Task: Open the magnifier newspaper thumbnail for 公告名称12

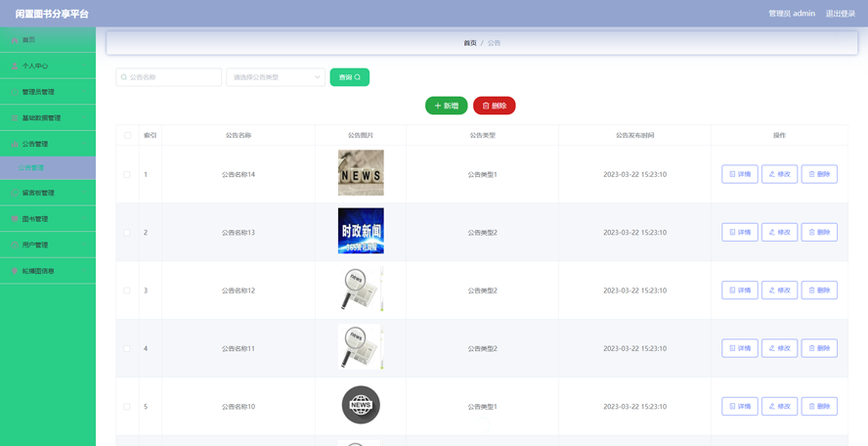Action: (x=361, y=289)
